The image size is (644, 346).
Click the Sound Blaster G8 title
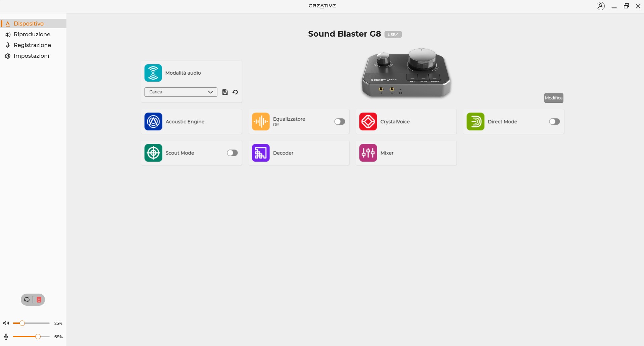(344, 34)
